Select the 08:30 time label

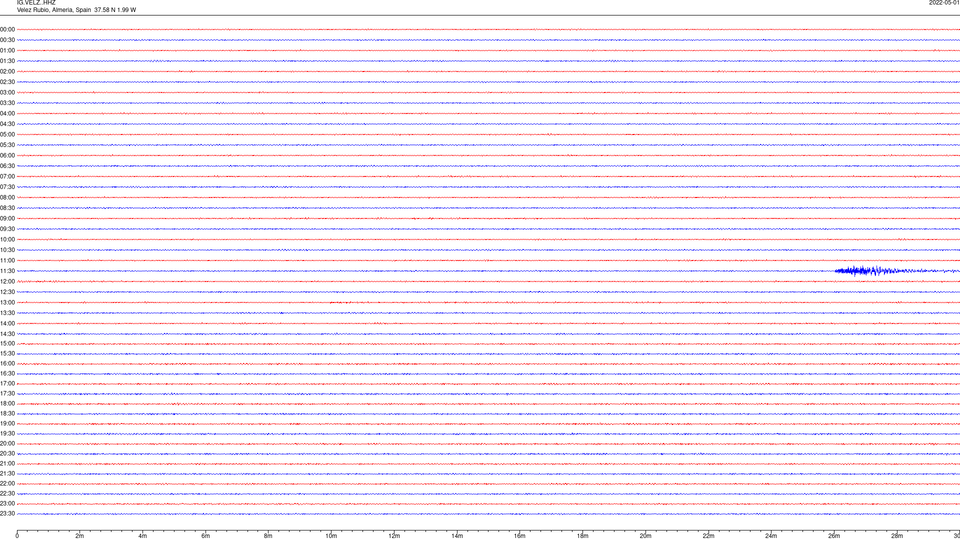7,208
